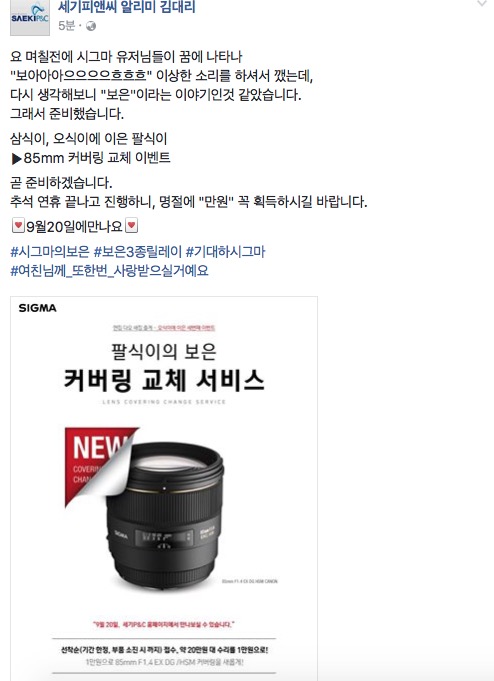Click the LENS COVERING CHANGE SERVICE caption
The image size is (494, 681).
click(x=164, y=402)
